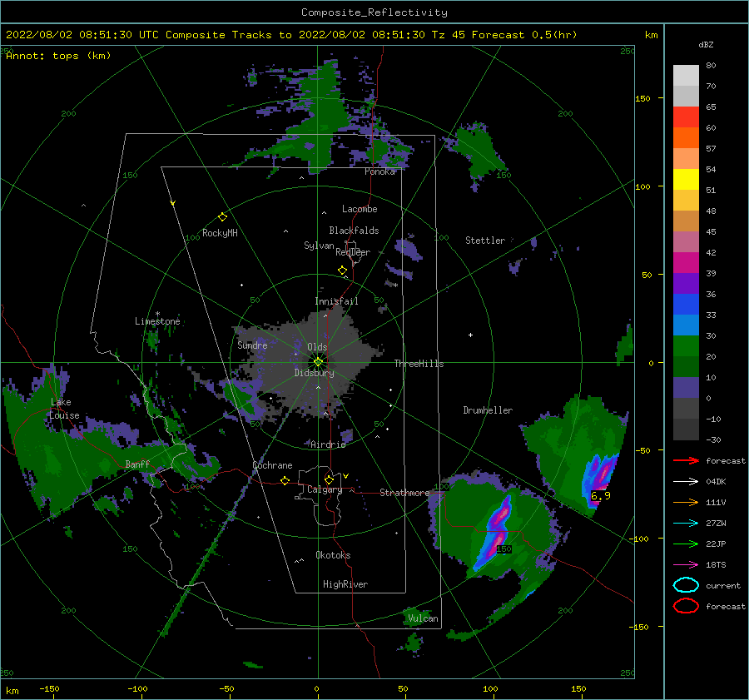
Task: Click the cyan current ellipse legend icon
Action: [x=686, y=585]
